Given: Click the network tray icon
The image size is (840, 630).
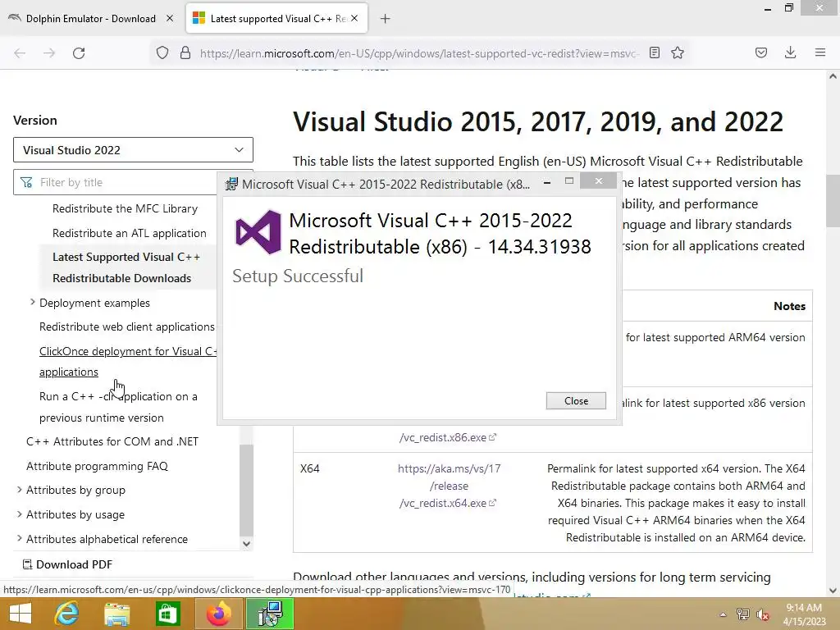Looking at the screenshot, I should (743, 614).
